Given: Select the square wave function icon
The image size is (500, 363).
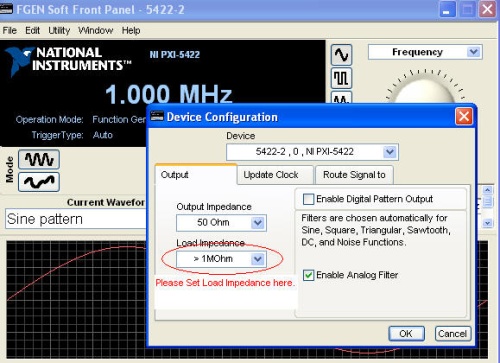Looking at the screenshot, I should point(341,78).
